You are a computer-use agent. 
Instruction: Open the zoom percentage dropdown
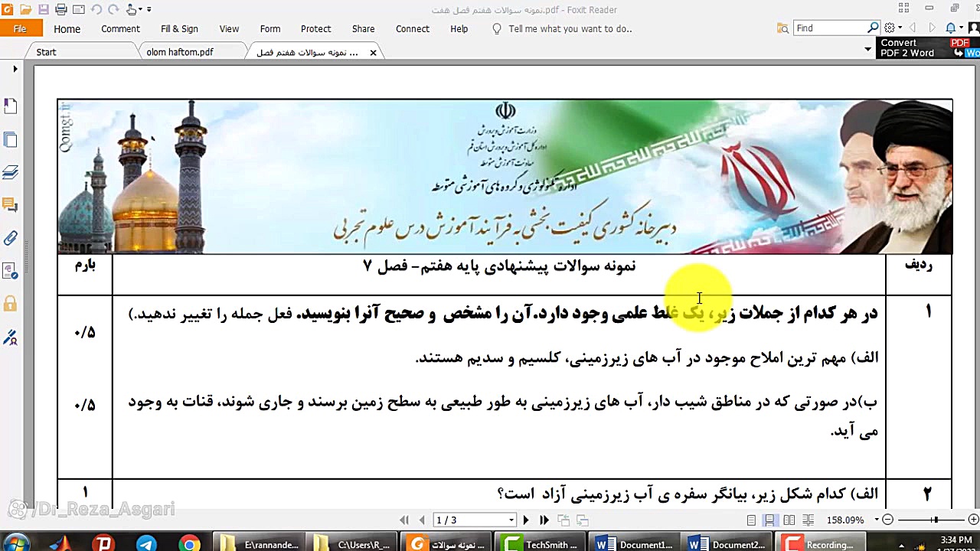click(x=877, y=520)
